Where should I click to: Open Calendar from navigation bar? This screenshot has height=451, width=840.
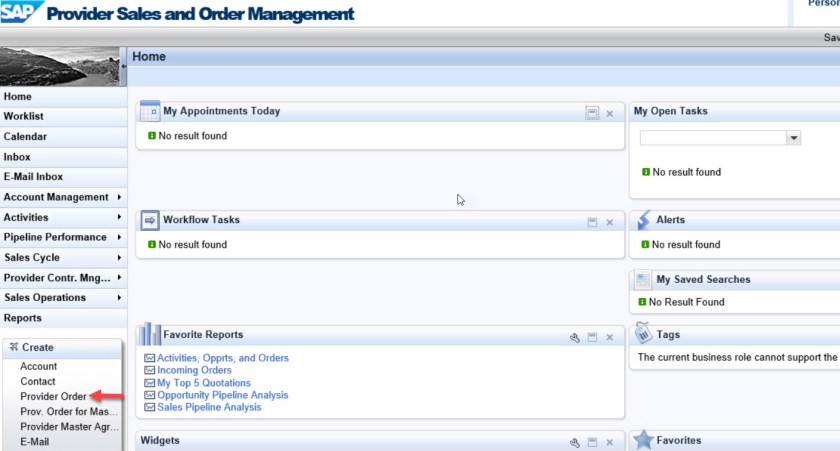pyautogui.click(x=63, y=137)
